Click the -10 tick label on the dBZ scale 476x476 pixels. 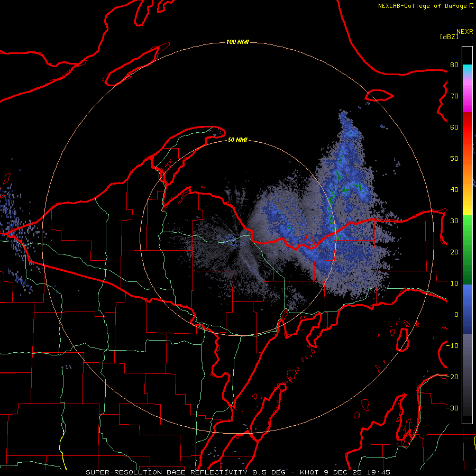[452, 346]
